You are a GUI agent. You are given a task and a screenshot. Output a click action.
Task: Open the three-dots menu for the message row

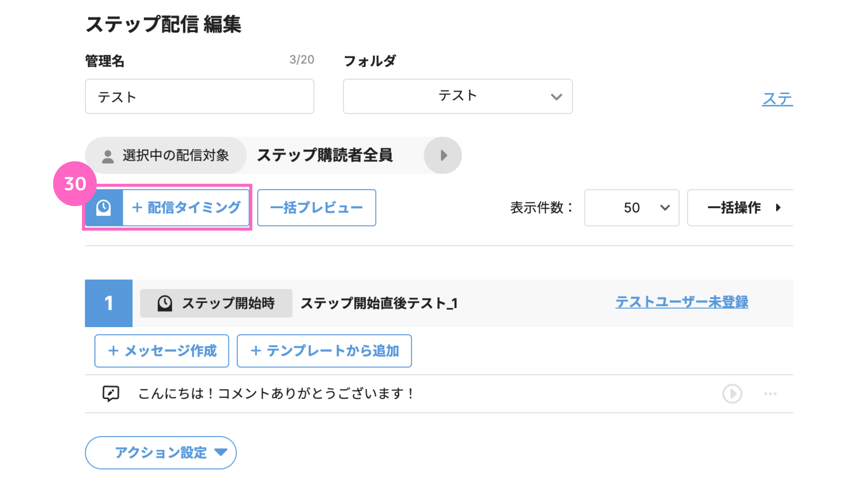770,394
